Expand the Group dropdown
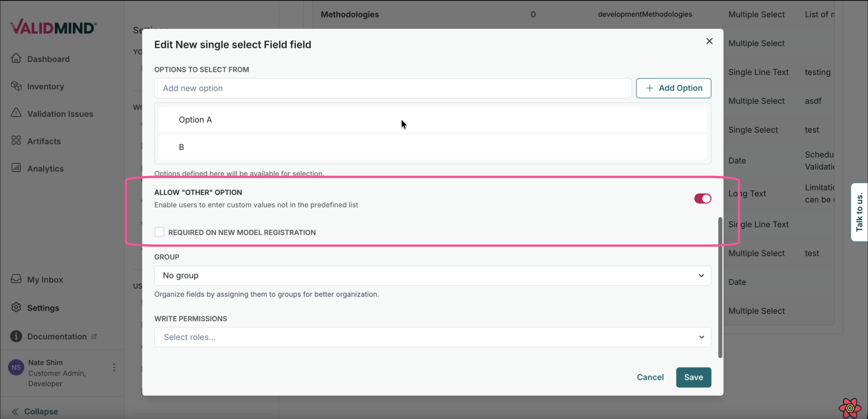868x419 pixels. 432,275
